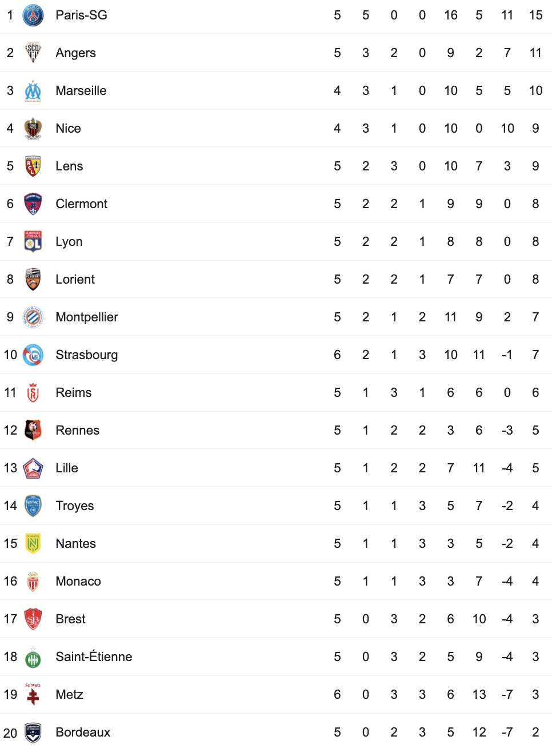Click the Lille row in standings
Viewport: 552px width, 756px height.
276,468
